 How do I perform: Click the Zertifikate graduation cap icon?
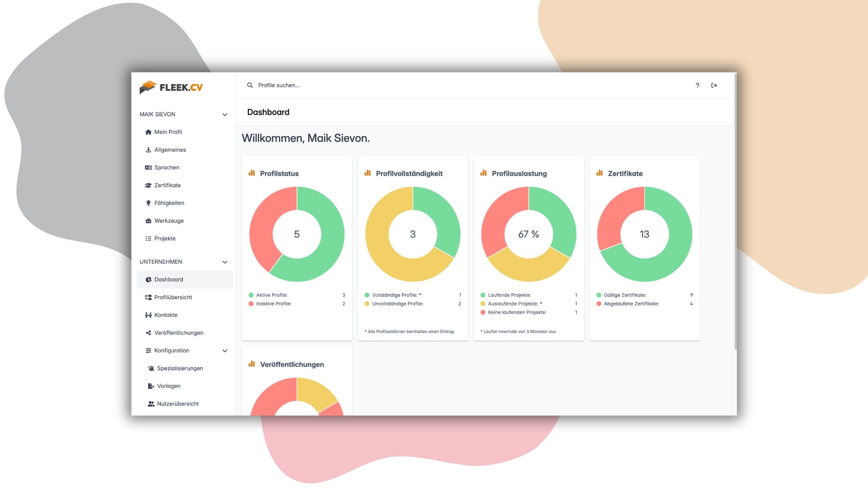(x=148, y=185)
